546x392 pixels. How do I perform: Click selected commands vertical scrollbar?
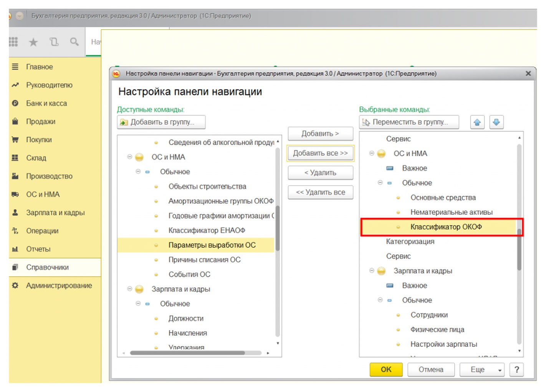coord(519,249)
